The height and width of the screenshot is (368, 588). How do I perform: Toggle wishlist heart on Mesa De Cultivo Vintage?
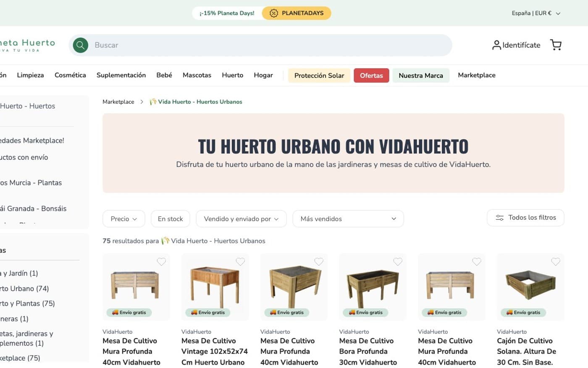click(x=240, y=262)
